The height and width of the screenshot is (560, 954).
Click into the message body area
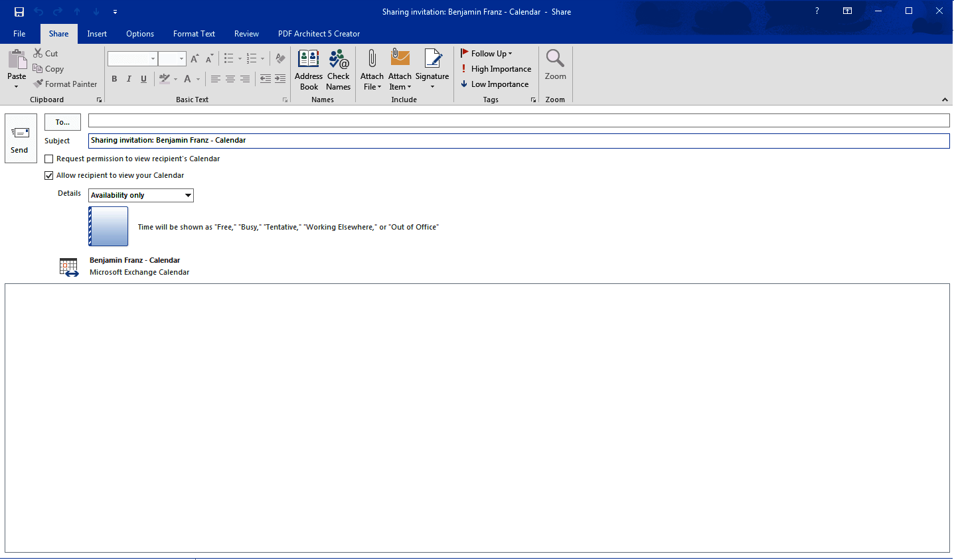[477, 418]
